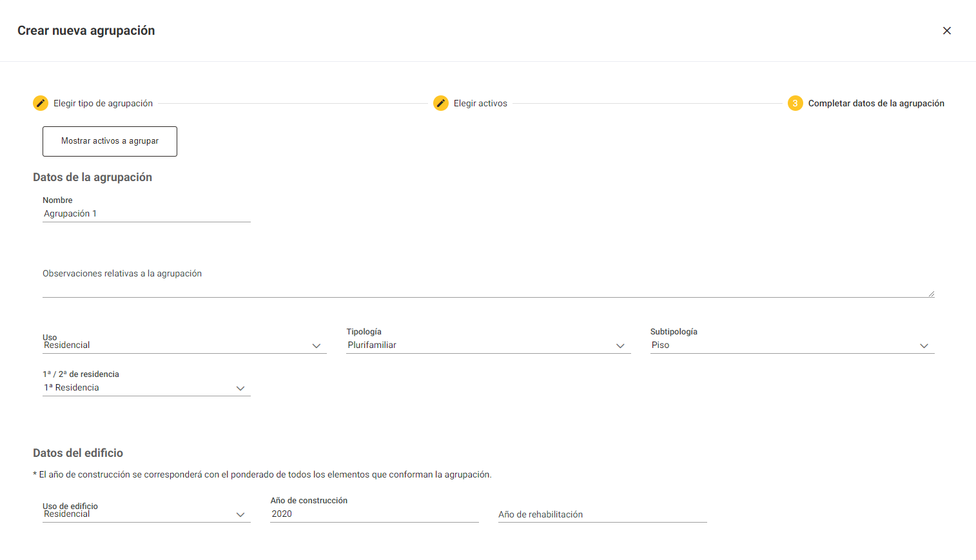Click the Uso de edificio chevron arrow
Viewport: 976px width, 560px height.
pos(240,515)
